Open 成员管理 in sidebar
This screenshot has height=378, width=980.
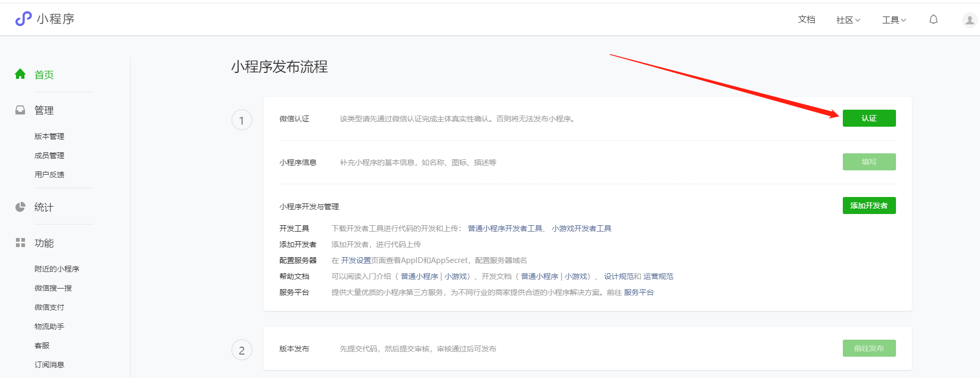[x=49, y=155]
